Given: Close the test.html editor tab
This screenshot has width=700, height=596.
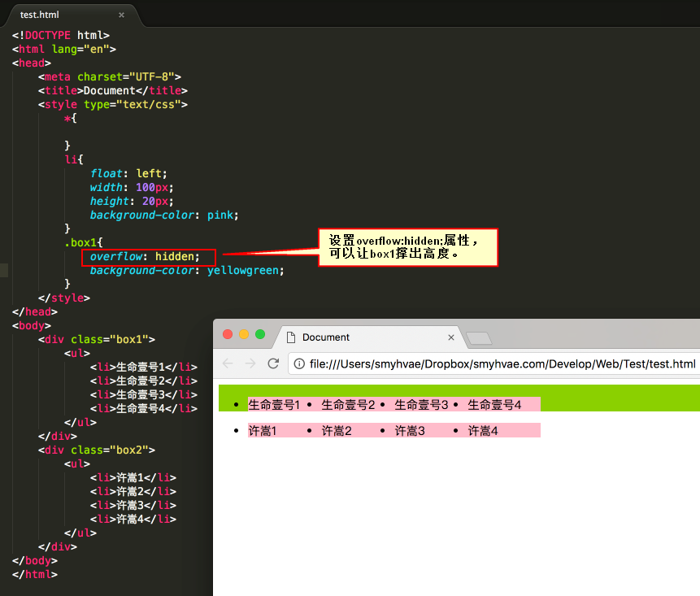Looking at the screenshot, I should (121, 15).
